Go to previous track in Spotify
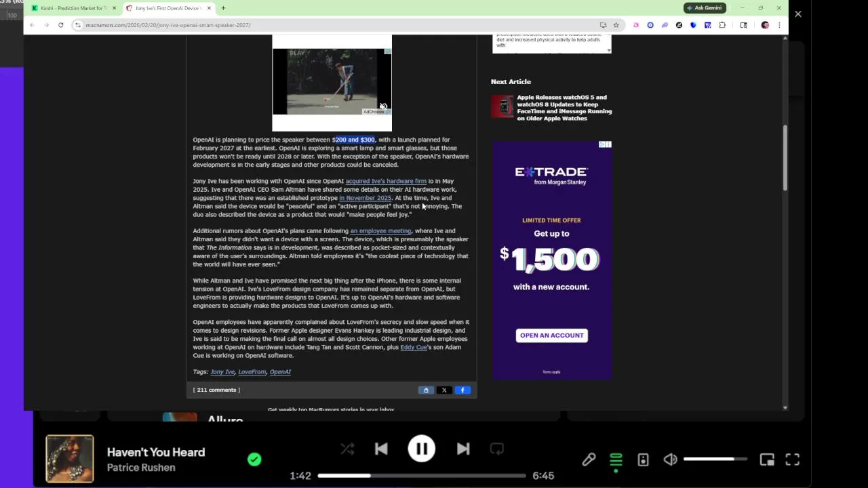 381,449
